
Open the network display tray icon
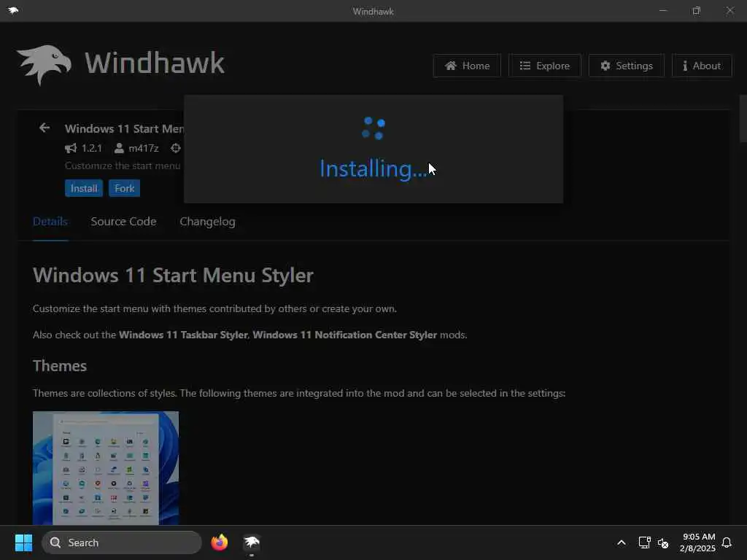[644, 542]
